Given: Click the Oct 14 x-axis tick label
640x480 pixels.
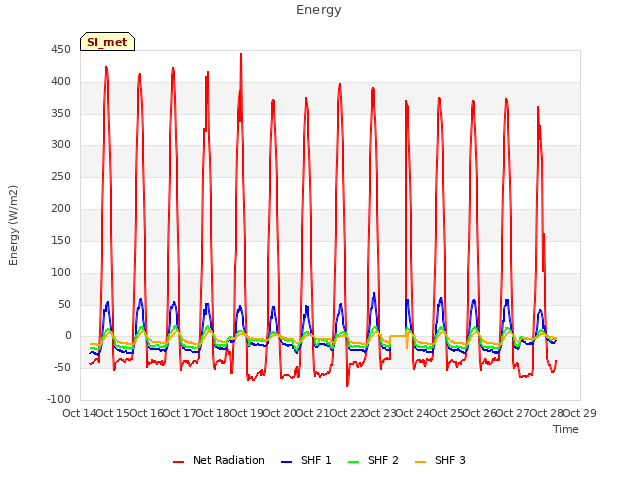Looking at the screenshot, I should [79, 413].
